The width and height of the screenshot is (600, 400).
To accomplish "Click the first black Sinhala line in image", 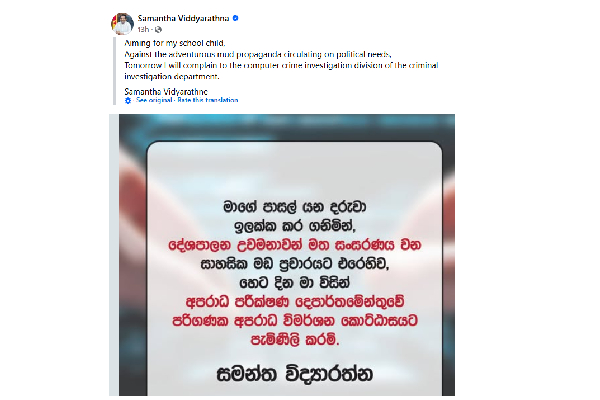I will (x=294, y=207).
